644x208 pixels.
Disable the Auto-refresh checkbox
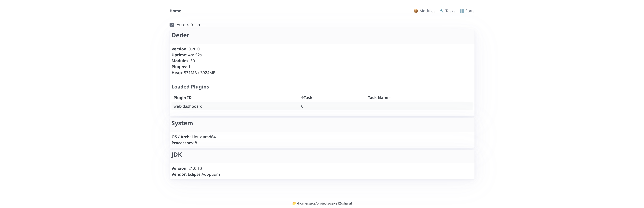[172, 25]
